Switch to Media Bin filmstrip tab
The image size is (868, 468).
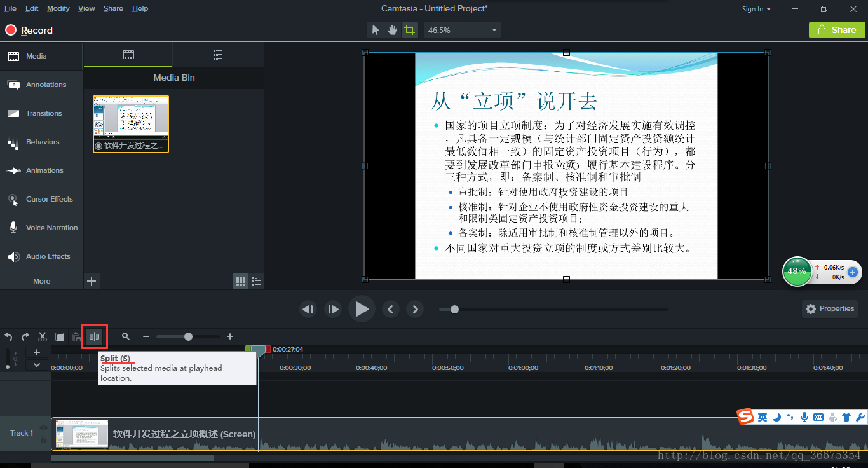click(128, 55)
